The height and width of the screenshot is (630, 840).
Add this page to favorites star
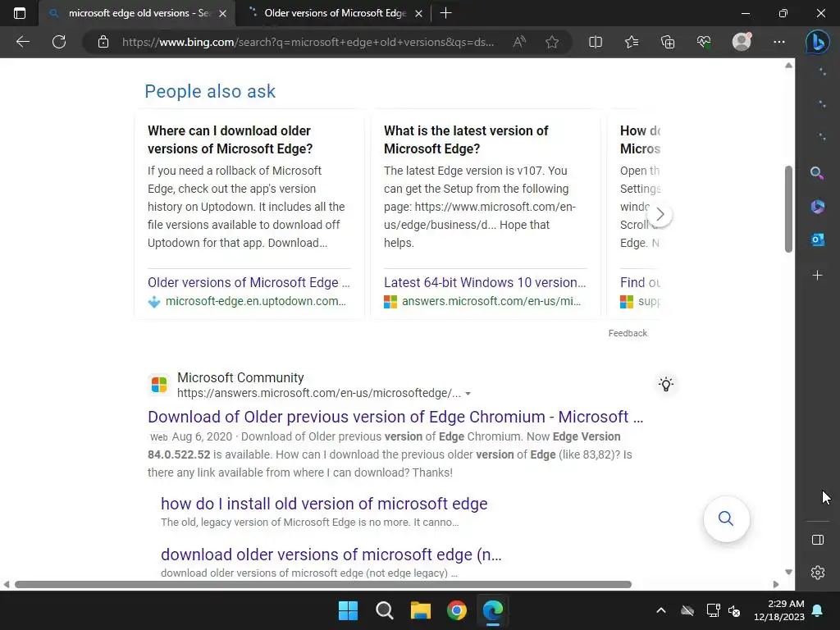click(552, 42)
